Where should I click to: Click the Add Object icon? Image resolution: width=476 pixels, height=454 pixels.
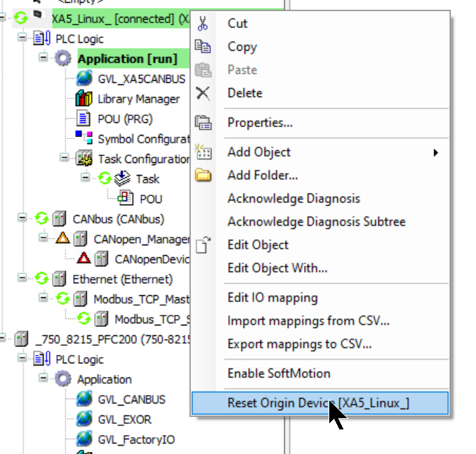tap(203, 152)
